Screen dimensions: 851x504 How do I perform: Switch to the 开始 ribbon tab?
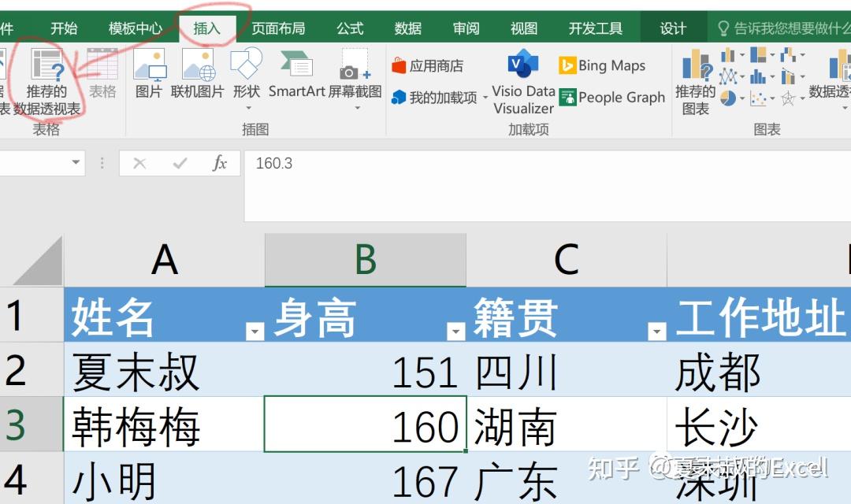pyautogui.click(x=63, y=27)
